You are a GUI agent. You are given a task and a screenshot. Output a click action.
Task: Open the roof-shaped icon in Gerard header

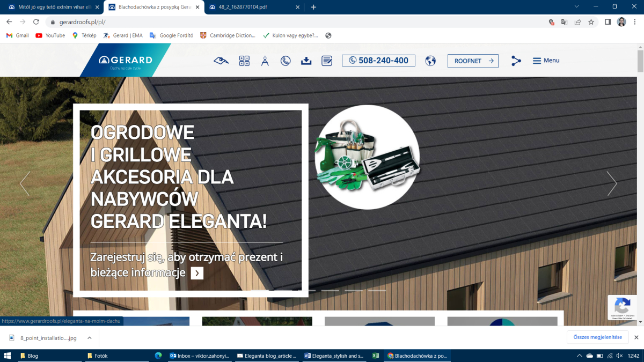tap(221, 61)
